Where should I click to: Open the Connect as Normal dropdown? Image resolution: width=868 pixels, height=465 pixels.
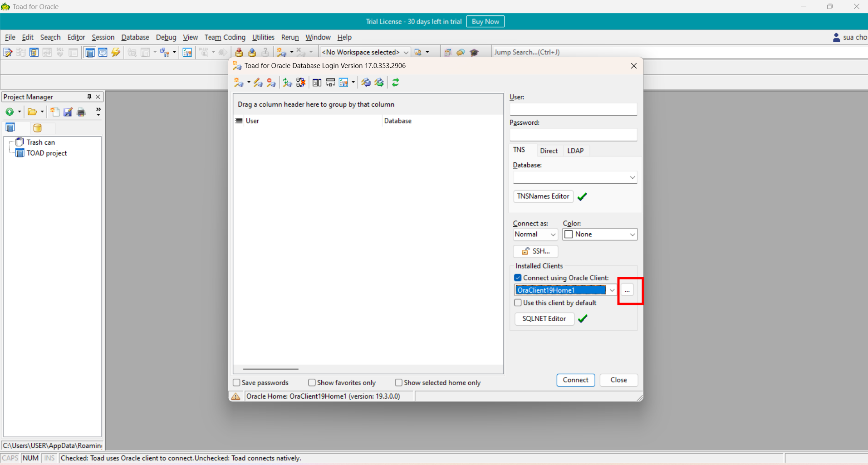553,235
